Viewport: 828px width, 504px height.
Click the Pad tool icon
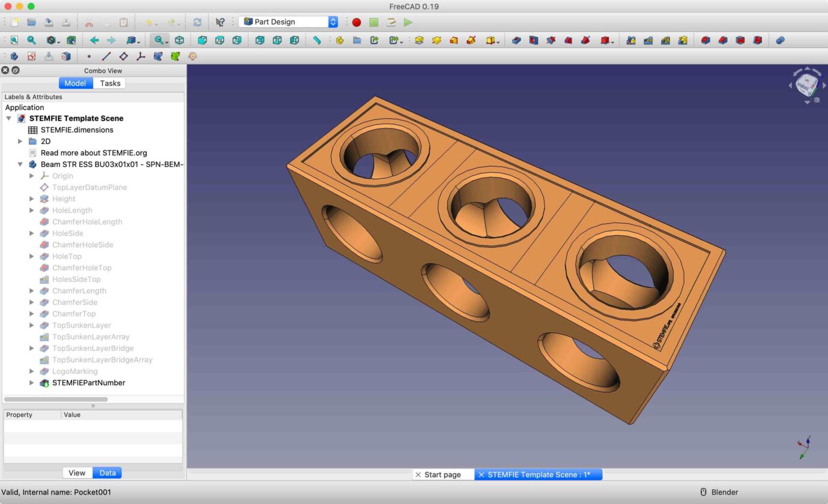419,40
